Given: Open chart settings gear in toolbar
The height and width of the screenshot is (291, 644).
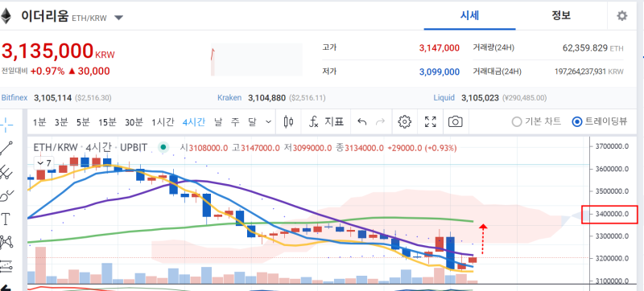Looking at the screenshot, I should click(405, 121).
